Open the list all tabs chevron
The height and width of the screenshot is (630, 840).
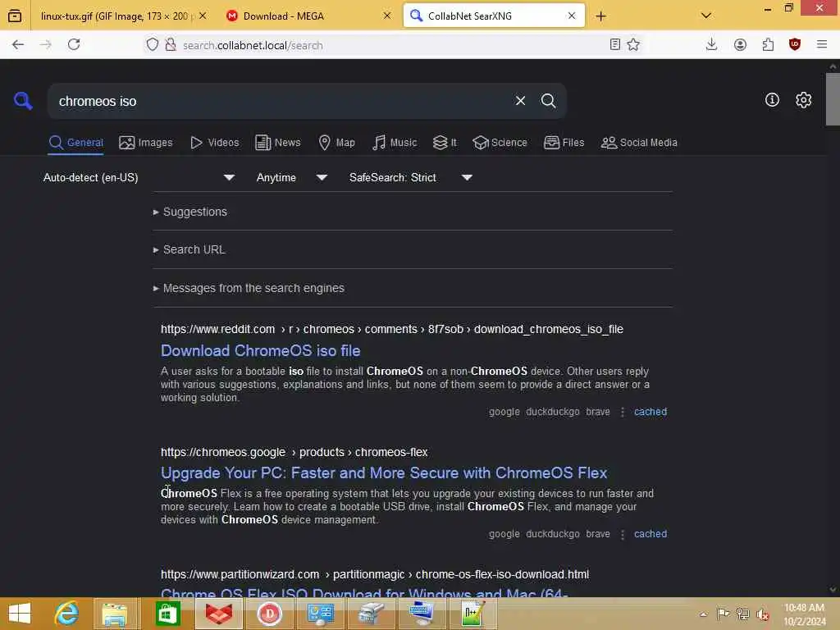click(706, 16)
